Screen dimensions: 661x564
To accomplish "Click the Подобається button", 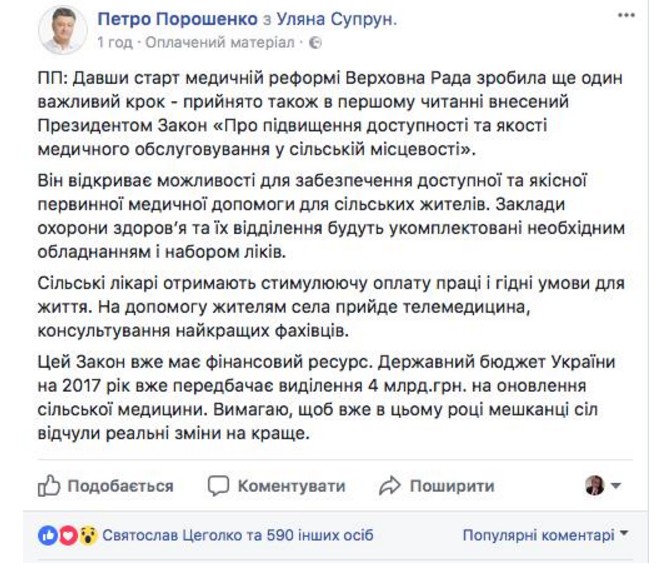I will 105,486.
